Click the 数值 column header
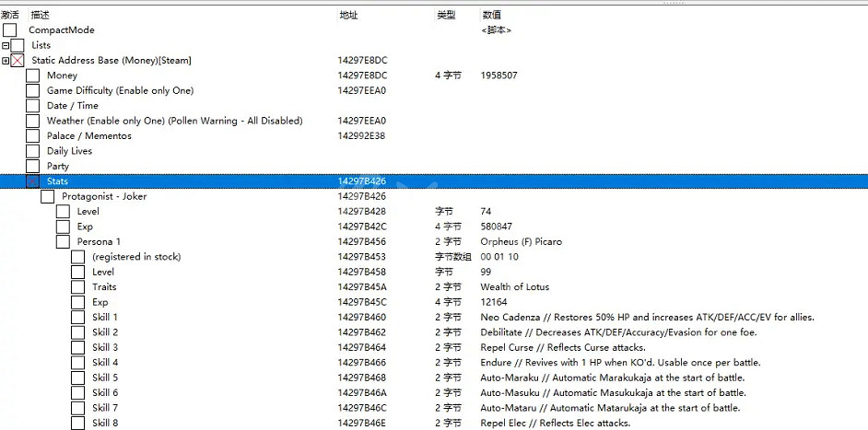The image size is (868, 430). 492,16
